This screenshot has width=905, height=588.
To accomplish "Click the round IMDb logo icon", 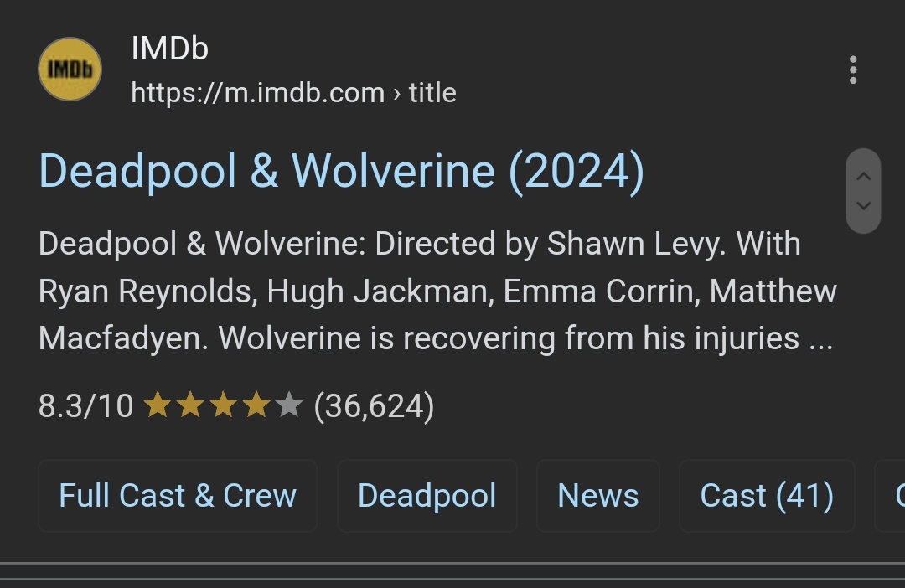I will coord(70,69).
